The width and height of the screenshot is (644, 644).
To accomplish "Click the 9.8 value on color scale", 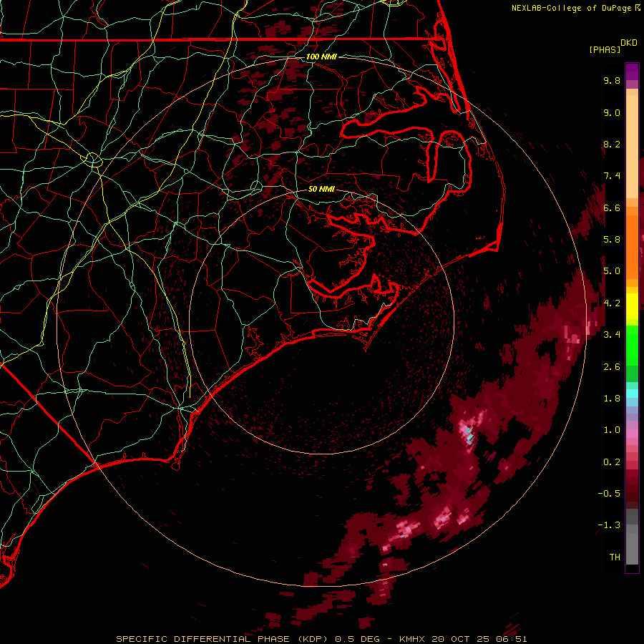I will 612,81.
